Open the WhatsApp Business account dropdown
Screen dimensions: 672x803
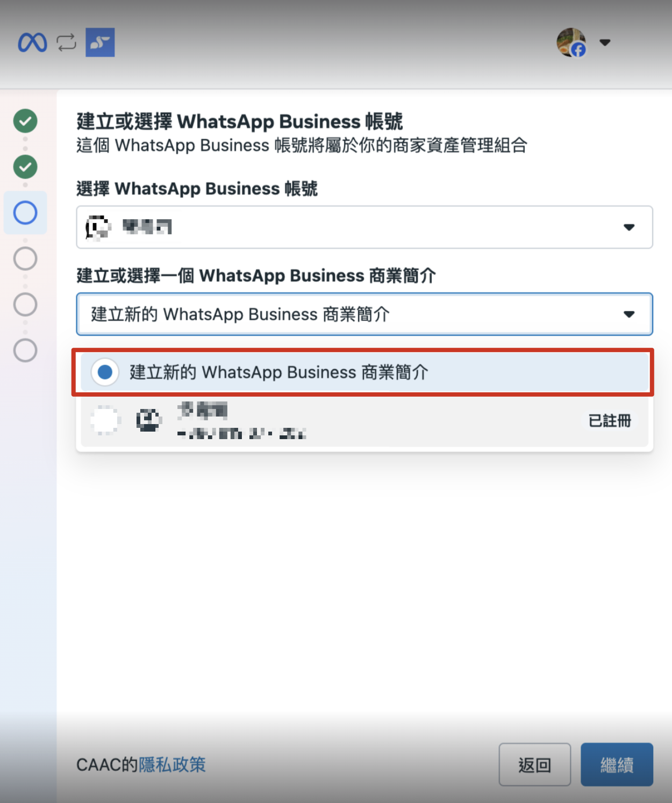pyautogui.click(x=364, y=227)
